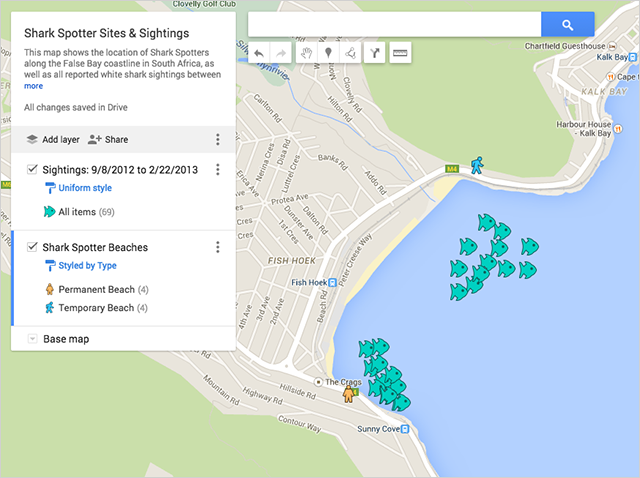Expand the Base map section arrow

coord(32,339)
